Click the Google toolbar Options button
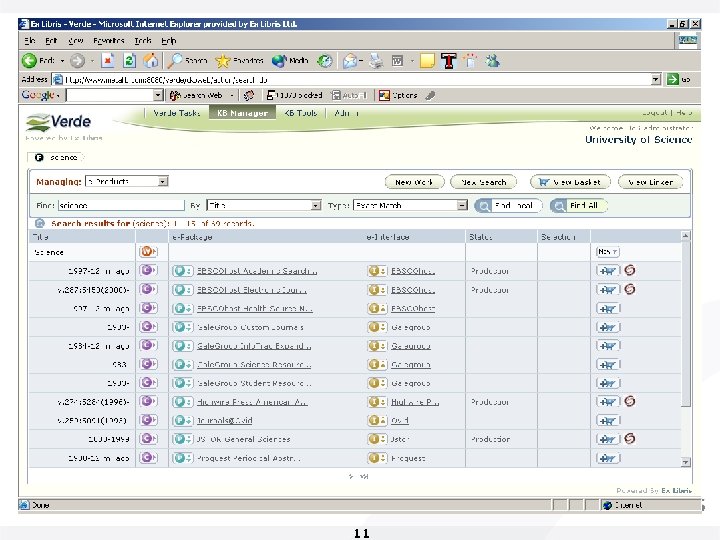This screenshot has height=540, width=720. click(398, 95)
